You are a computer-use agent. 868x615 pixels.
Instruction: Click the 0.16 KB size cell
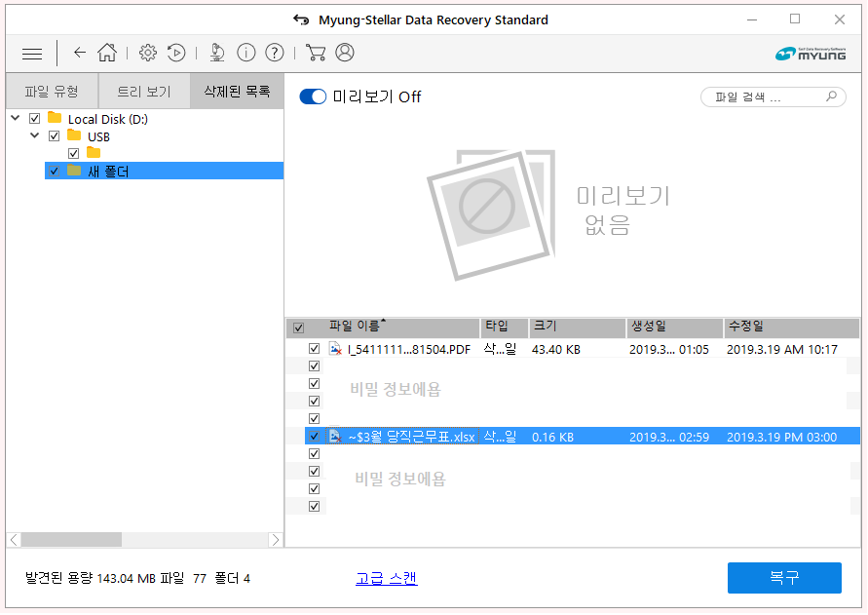(x=552, y=438)
